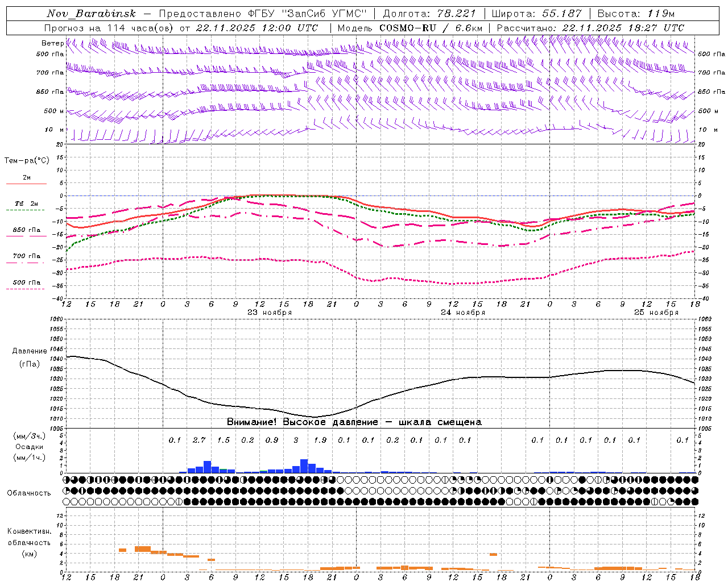728x582 pixels.
Task: Click the Ветер panel label
Action: point(52,43)
